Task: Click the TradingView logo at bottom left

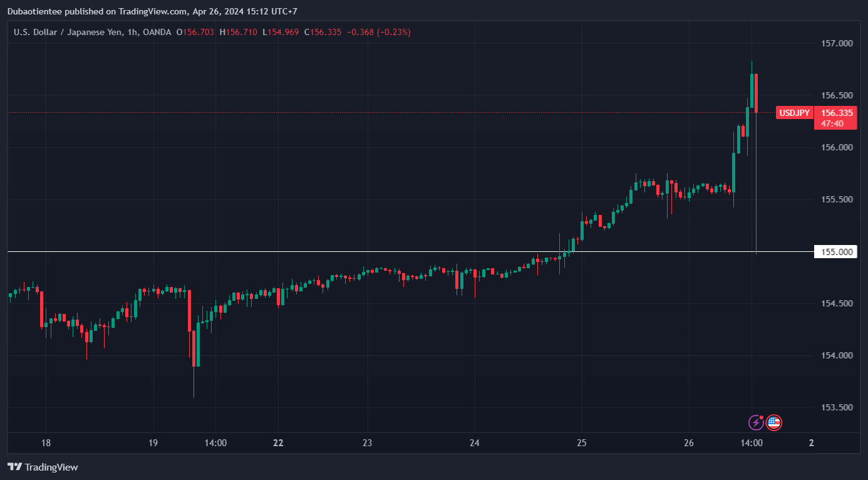Action: pyautogui.click(x=43, y=467)
